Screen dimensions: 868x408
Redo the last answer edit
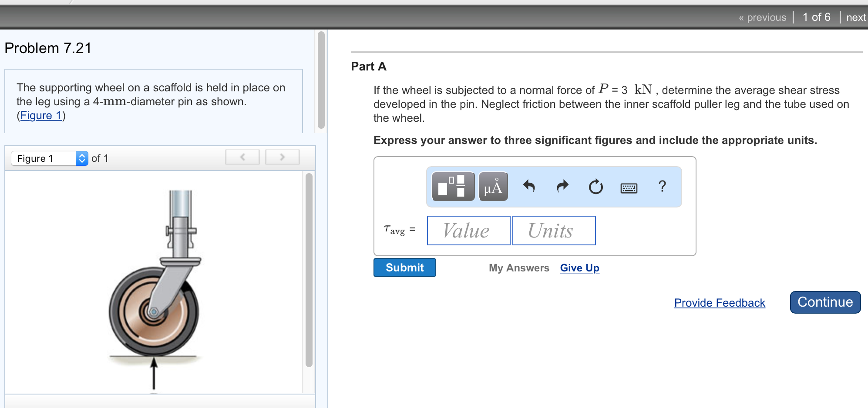(x=562, y=187)
